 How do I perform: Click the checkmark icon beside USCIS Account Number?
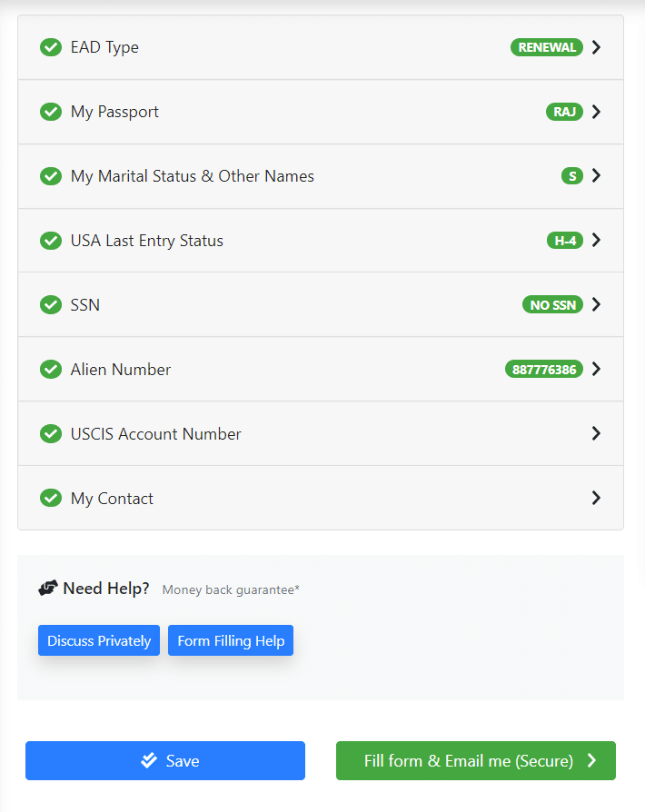click(x=51, y=433)
